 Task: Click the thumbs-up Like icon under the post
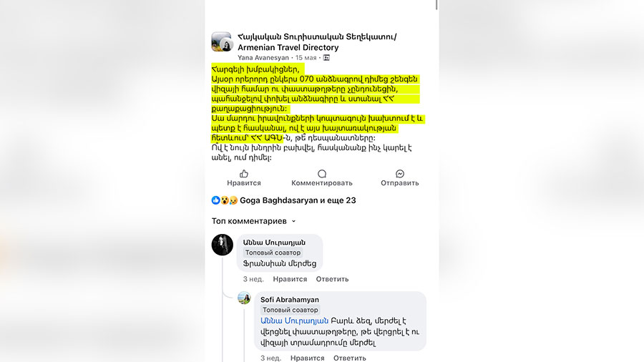244,174
